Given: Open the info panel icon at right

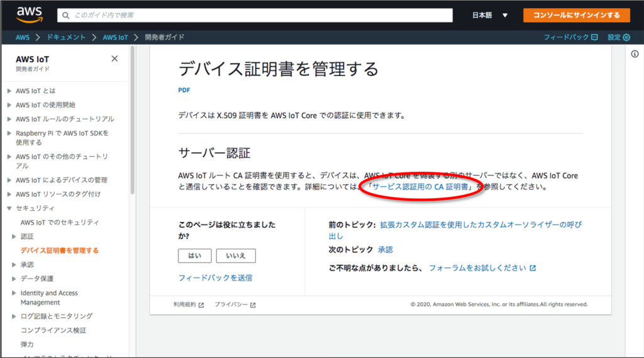Looking at the screenshot, I should 635,54.
